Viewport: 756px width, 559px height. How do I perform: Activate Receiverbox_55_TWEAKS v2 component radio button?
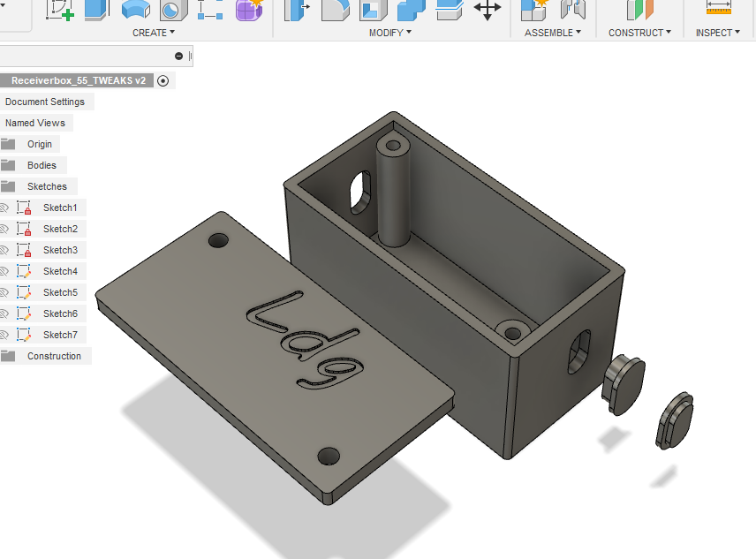tap(163, 80)
